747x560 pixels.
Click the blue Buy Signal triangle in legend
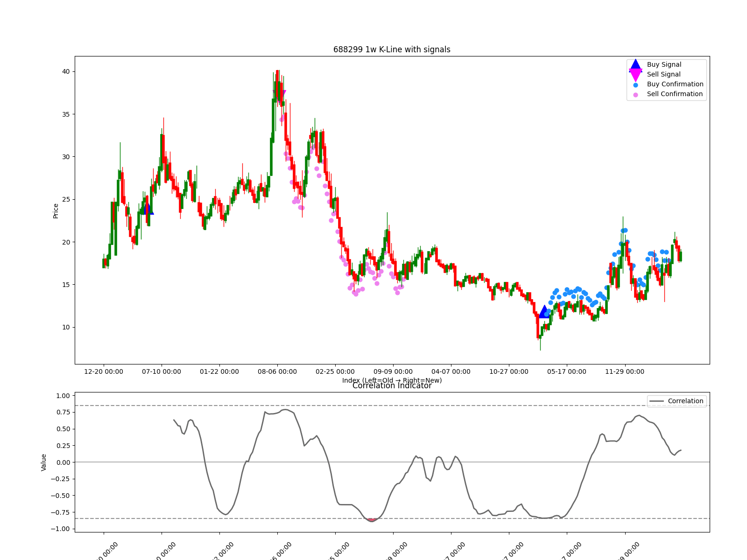click(x=635, y=65)
